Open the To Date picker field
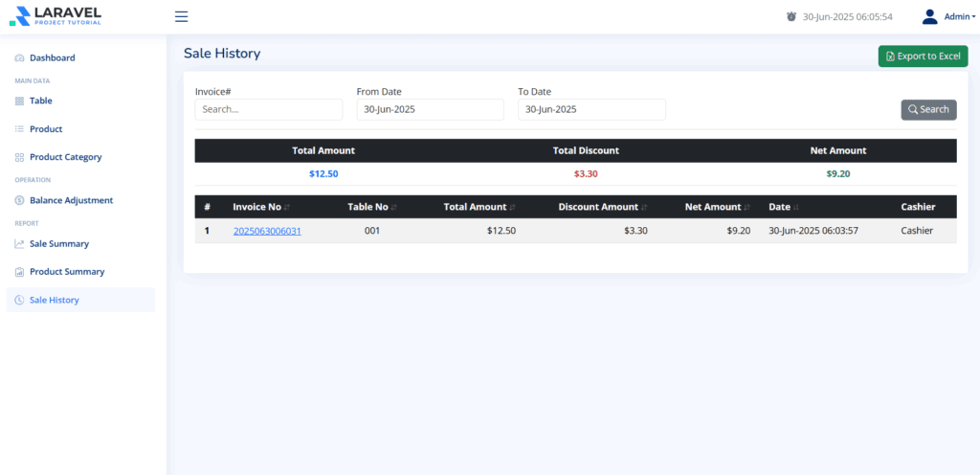The height and width of the screenshot is (475, 980). tap(591, 109)
